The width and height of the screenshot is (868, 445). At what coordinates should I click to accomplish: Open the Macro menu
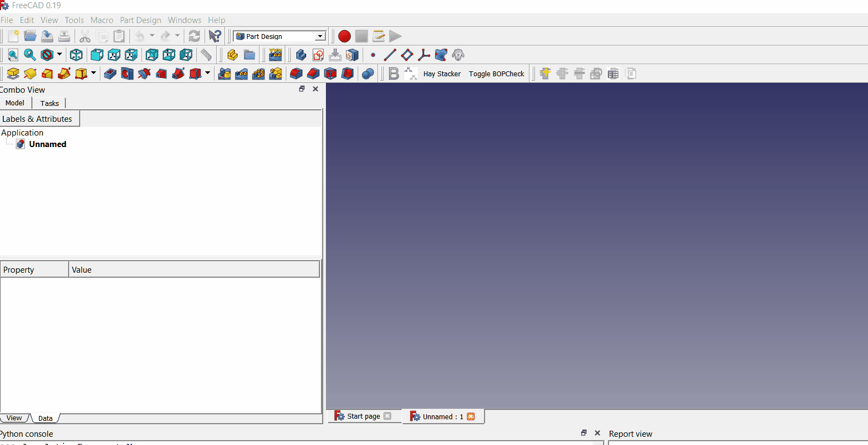102,20
